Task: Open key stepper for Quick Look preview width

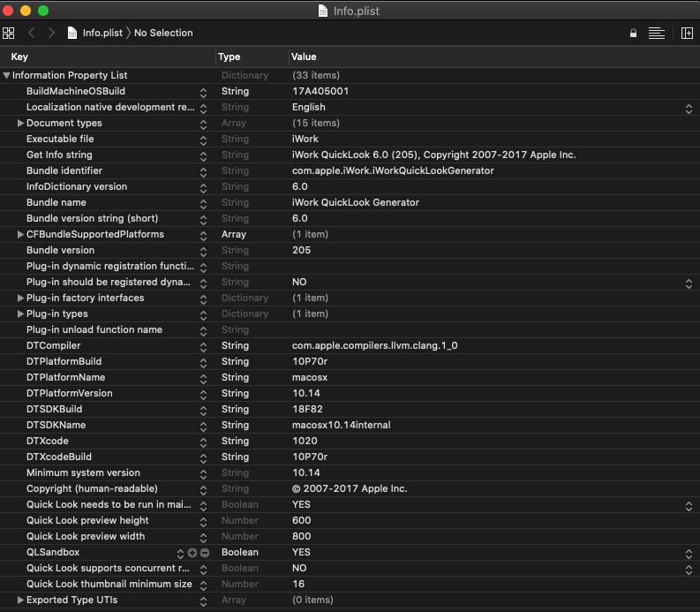Action: (x=204, y=538)
